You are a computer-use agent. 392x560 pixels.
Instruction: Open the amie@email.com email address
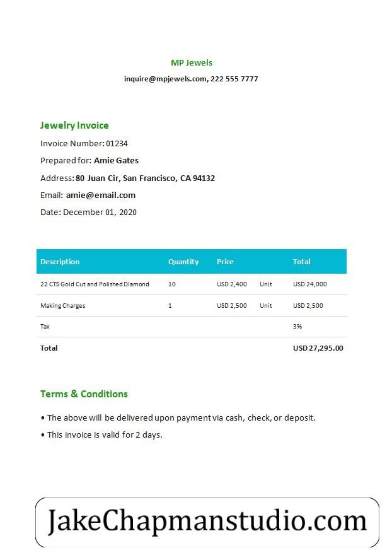pos(101,195)
